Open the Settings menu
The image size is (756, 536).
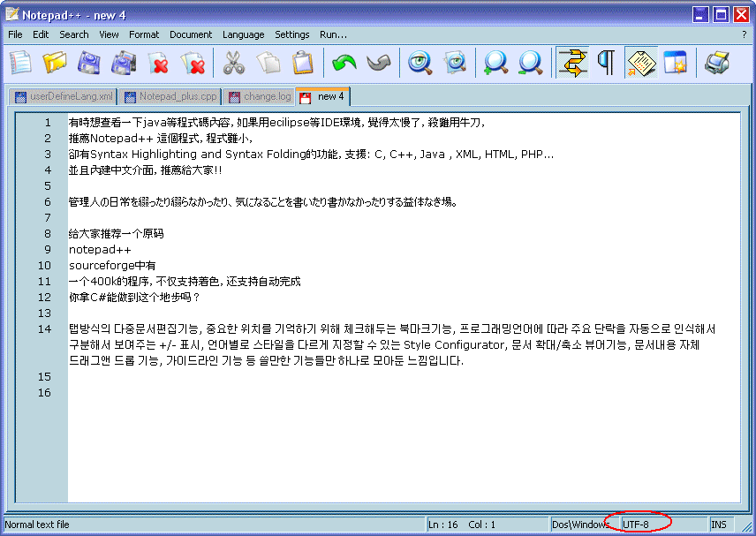click(292, 34)
